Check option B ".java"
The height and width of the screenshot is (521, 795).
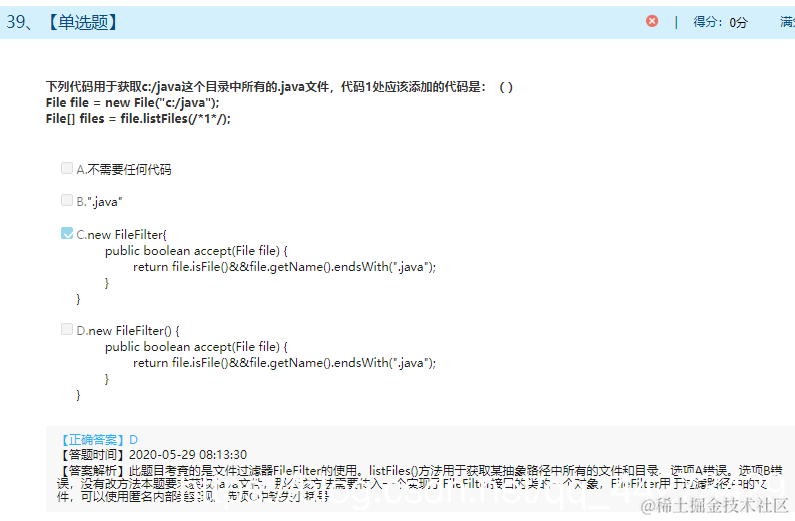67,200
